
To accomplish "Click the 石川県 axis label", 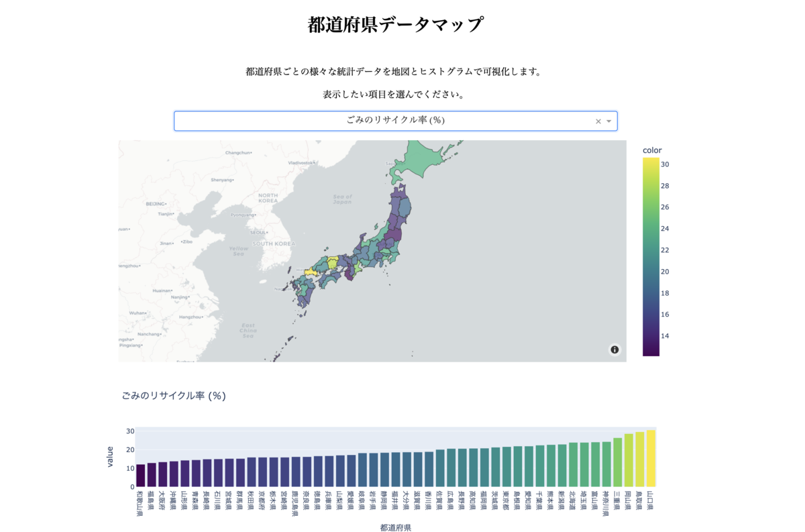I will (218, 500).
